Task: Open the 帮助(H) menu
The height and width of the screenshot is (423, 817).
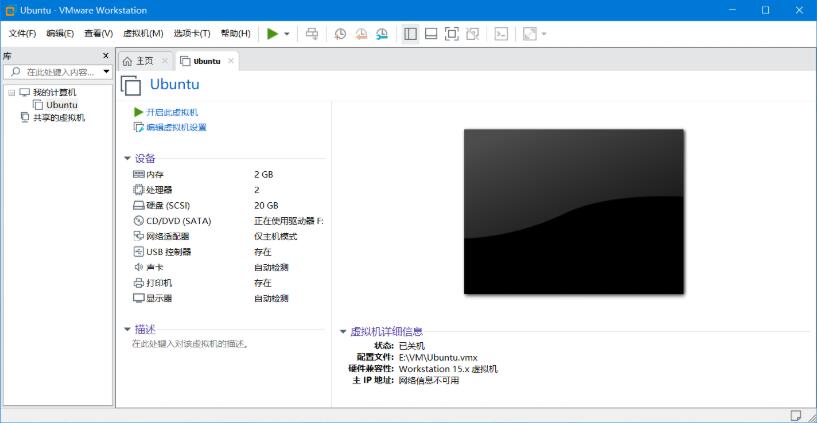Action: click(x=236, y=34)
